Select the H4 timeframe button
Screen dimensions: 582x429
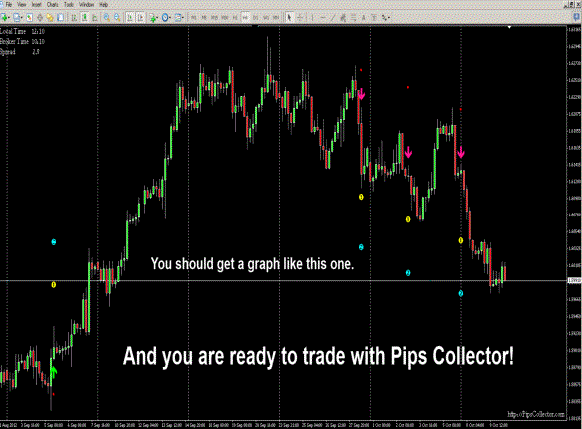click(245, 17)
